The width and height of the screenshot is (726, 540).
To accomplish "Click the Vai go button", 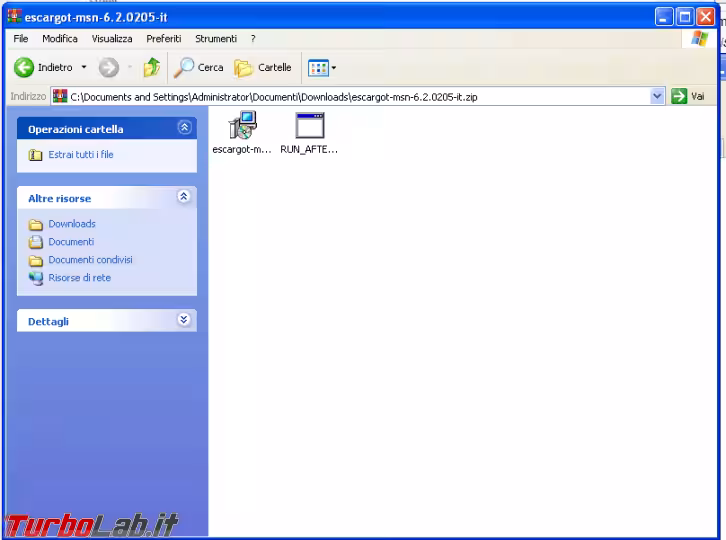I will (688, 96).
